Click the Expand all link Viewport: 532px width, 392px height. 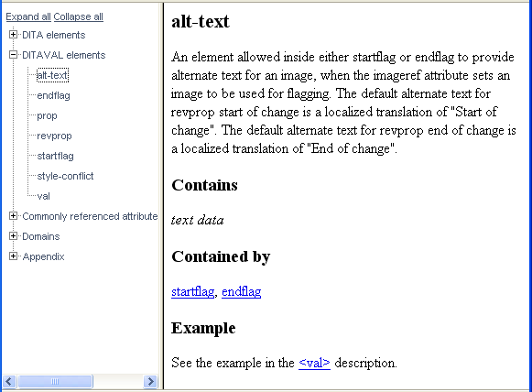click(x=28, y=16)
